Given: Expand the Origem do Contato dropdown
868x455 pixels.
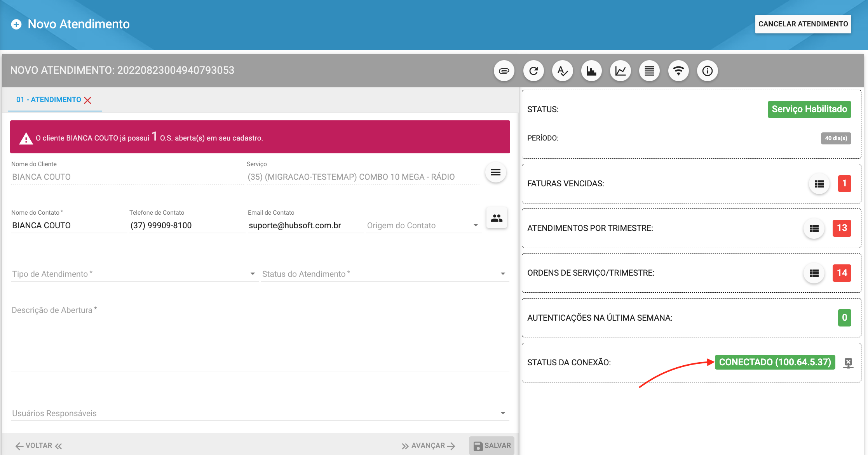Looking at the screenshot, I should coord(424,226).
